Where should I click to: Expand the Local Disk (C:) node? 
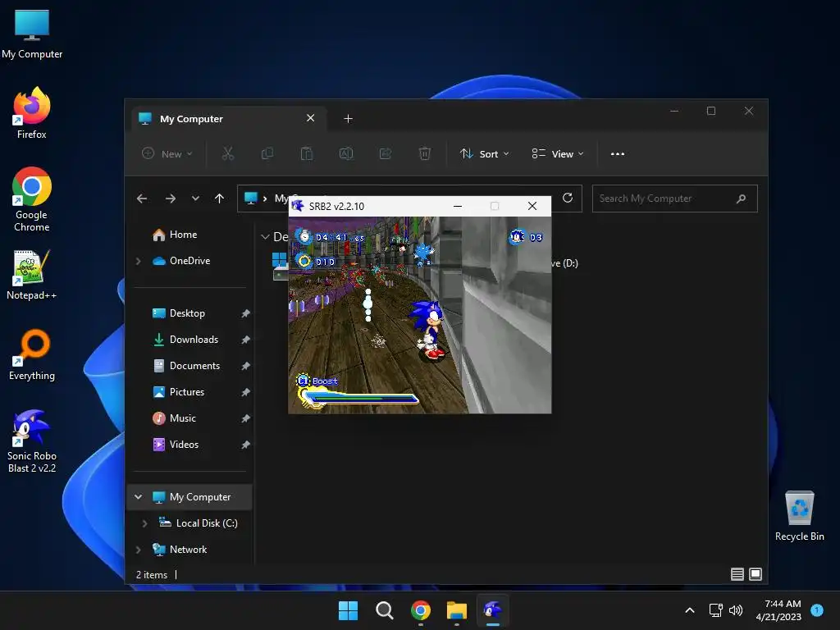click(144, 523)
